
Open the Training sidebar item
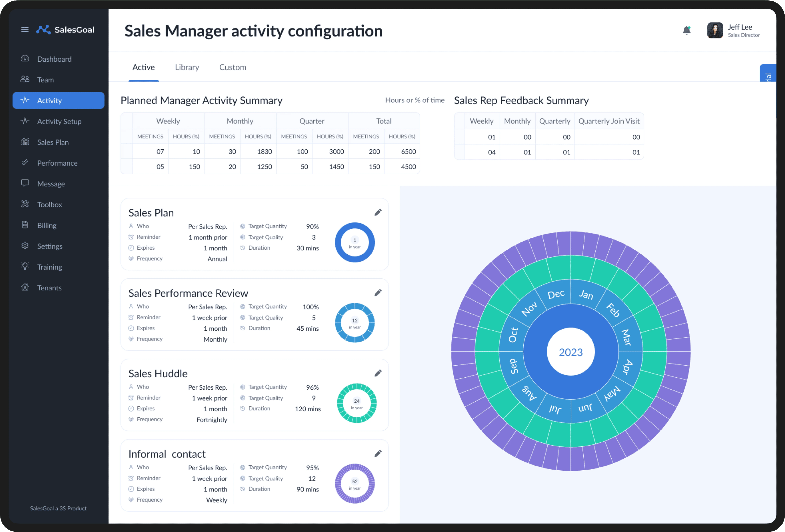pyautogui.click(x=49, y=267)
